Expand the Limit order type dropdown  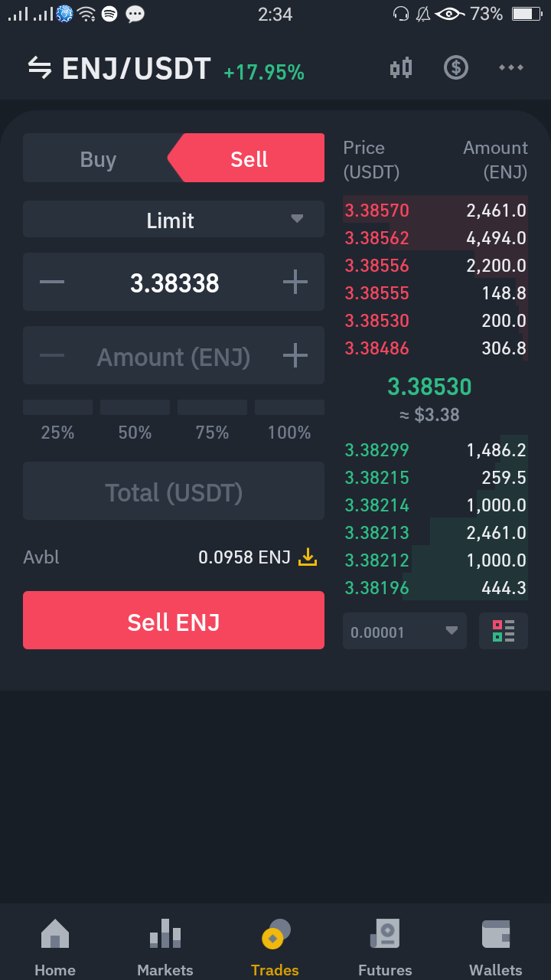(174, 220)
